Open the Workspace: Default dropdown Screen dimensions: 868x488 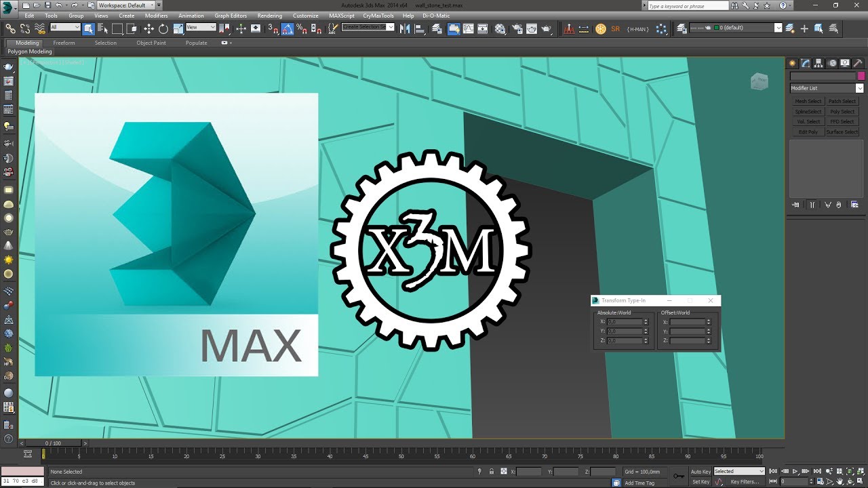pyautogui.click(x=125, y=5)
